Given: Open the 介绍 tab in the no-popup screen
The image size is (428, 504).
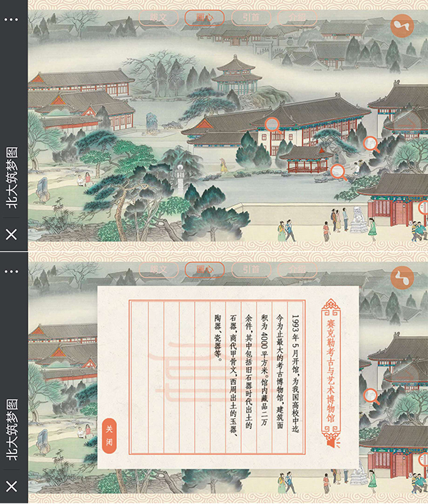Looking at the screenshot, I should [297, 18].
